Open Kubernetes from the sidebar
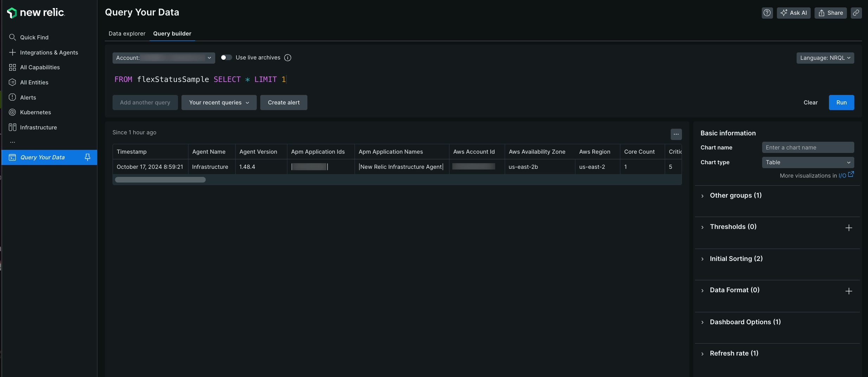Image resolution: width=868 pixels, height=377 pixels. point(35,113)
